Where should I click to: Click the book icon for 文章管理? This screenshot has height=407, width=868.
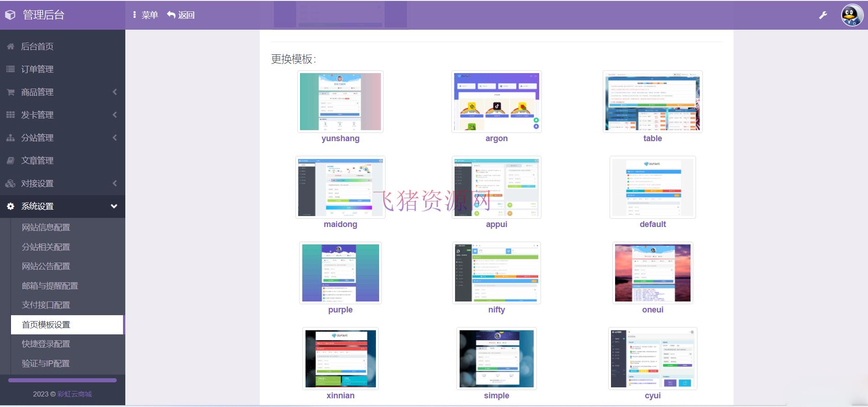pyautogui.click(x=11, y=160)
